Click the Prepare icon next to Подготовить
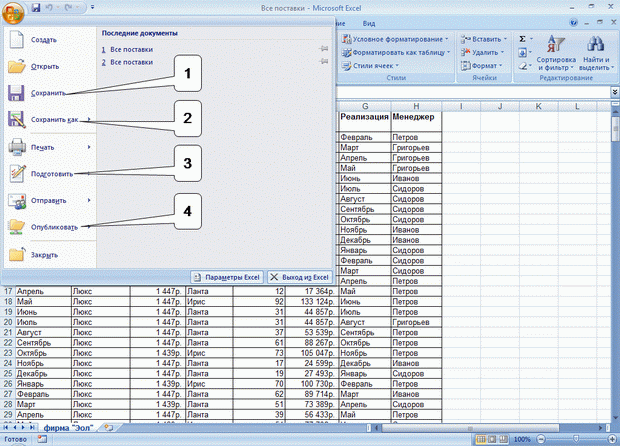This screenshot has height=446, width=620. pos(17,174)
